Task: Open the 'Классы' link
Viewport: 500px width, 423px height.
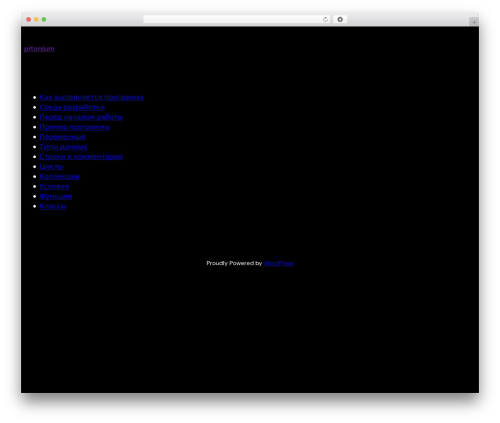Action: (53, 206)
